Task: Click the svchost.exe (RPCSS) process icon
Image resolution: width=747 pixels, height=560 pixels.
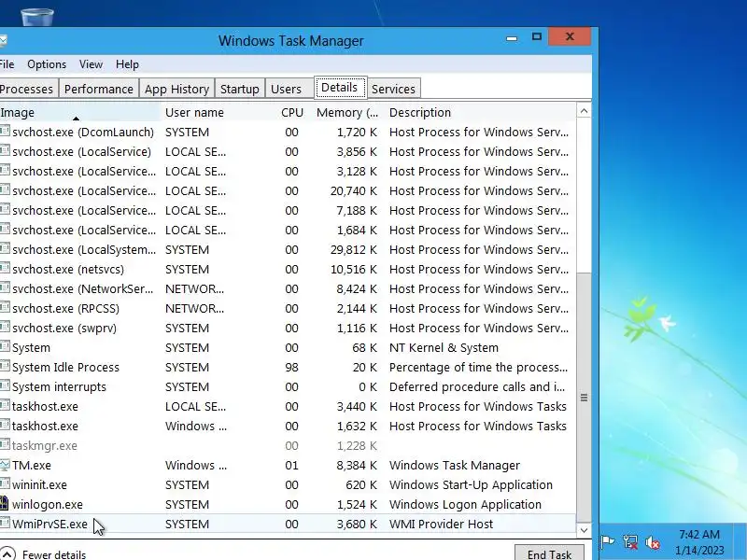Action: coord(5,308)
